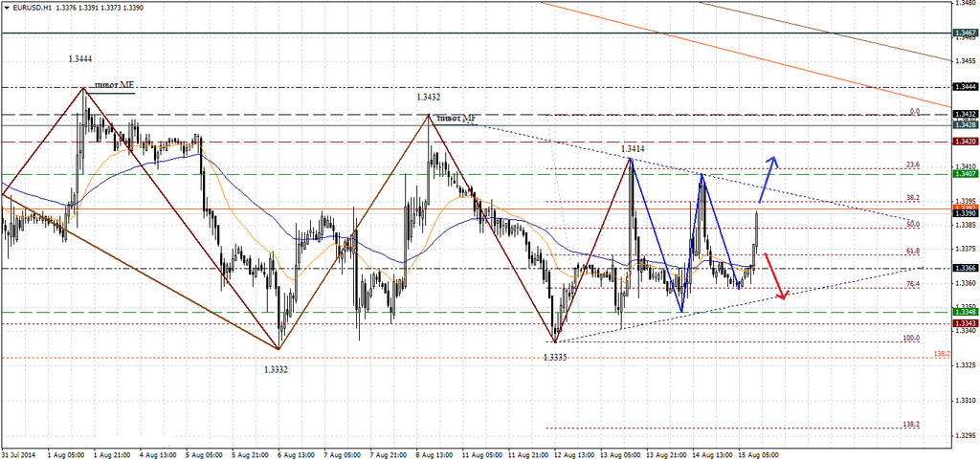Select the green 1.3348 price tag
Image resolution: width=980 pixels, height=461 pixels.
(x=965, y=312)
